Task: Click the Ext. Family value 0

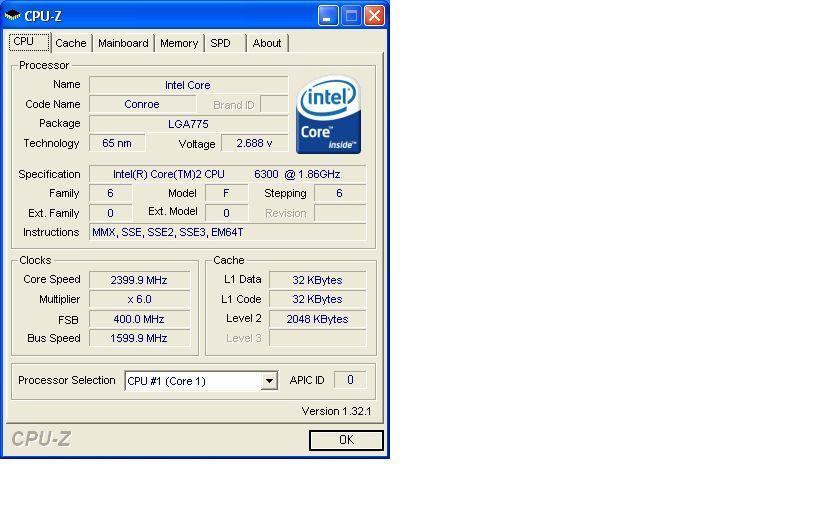Action: point(110,213)
